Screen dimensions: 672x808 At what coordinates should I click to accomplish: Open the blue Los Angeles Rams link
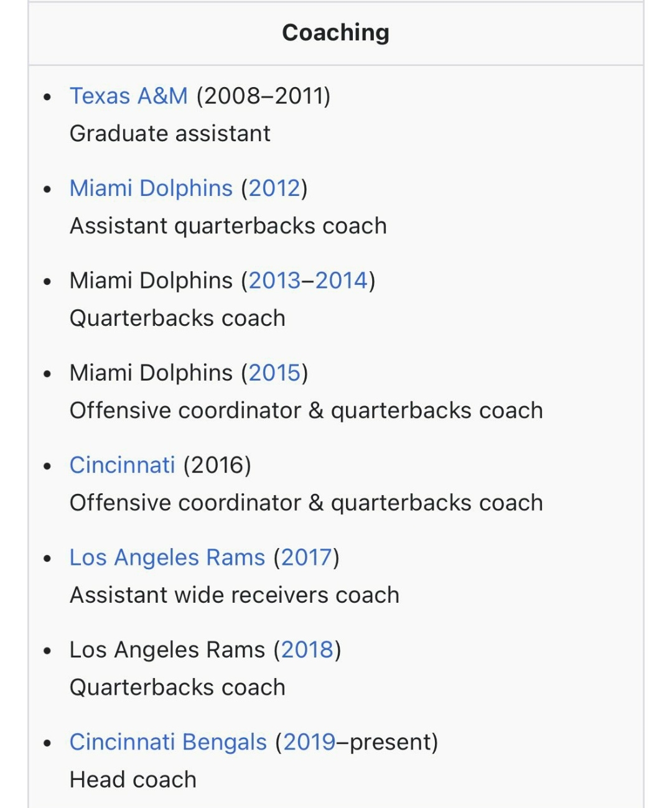[167, 558]
